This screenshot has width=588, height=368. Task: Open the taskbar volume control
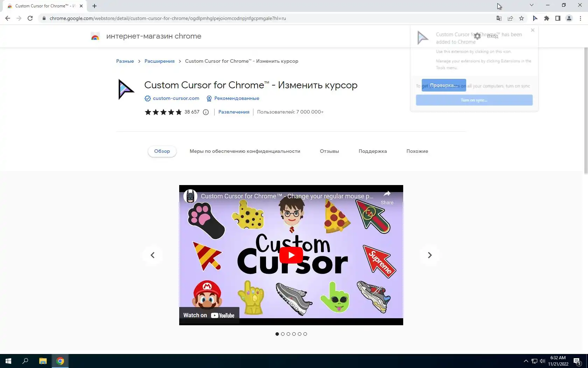(x=542, y=361)
